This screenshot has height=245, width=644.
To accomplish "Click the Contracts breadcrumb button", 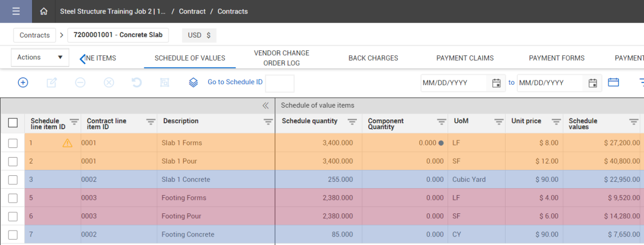I will pos(35,35).
